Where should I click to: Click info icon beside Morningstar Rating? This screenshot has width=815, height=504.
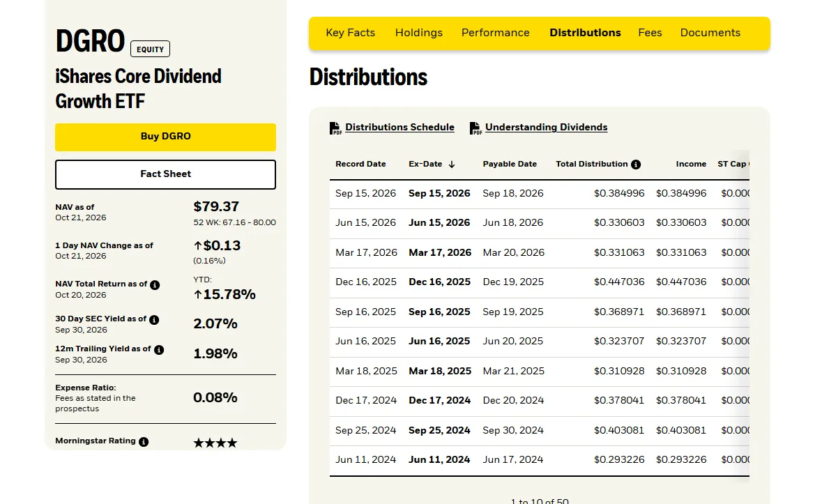(144, 442)
